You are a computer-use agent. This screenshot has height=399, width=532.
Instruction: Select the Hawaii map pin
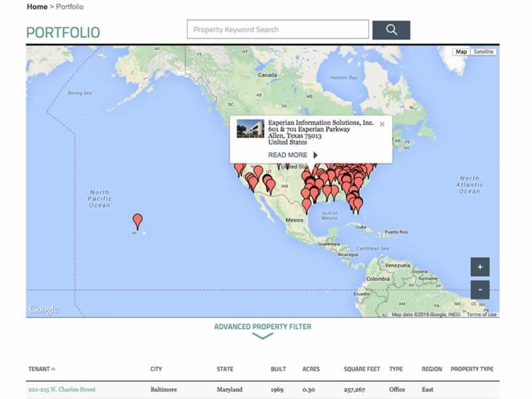tap(138, 221)
